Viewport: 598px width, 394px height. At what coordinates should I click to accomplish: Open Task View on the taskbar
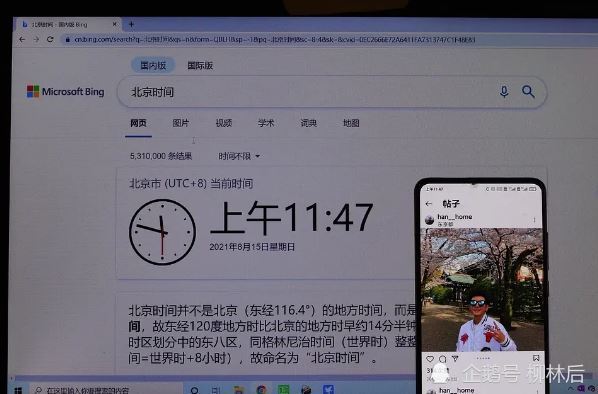click(216, 390)
